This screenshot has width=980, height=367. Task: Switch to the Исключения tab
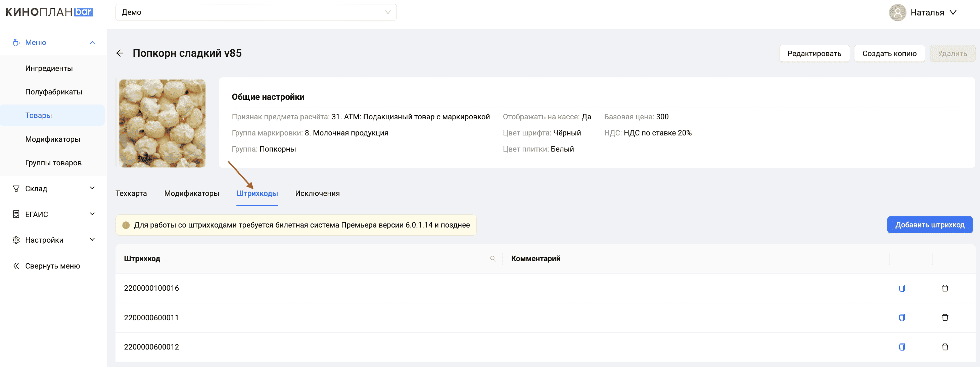pyautogui.click(x=317, y=193)
